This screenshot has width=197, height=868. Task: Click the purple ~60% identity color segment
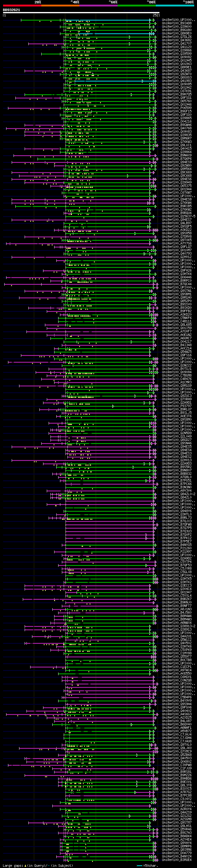99,6
